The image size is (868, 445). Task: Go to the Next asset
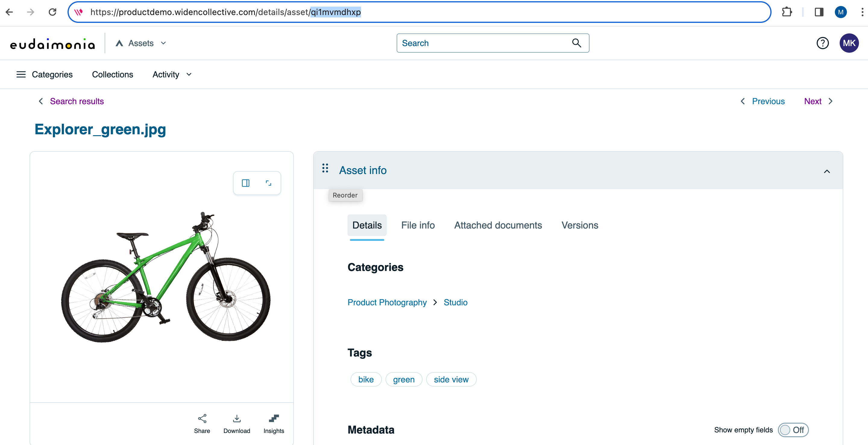coord(813,101)
